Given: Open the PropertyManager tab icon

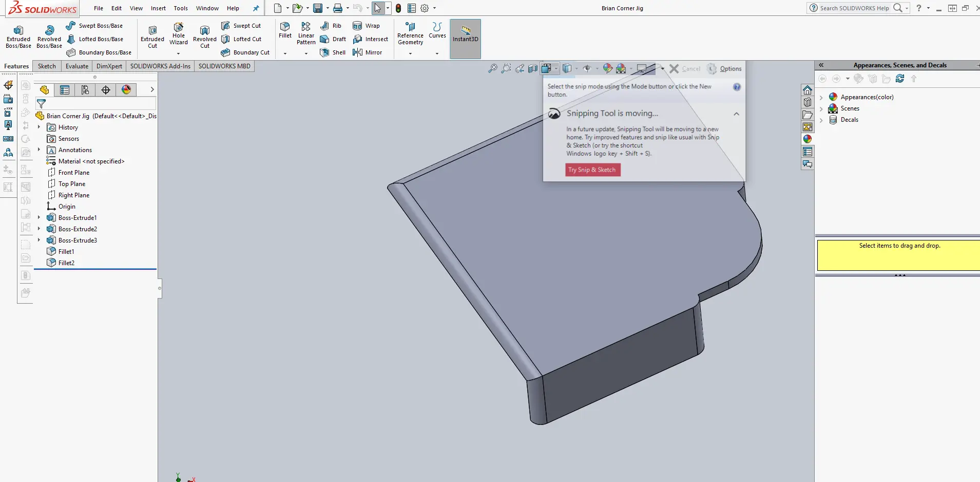Looking at the screenshot, I should [65, 90].
